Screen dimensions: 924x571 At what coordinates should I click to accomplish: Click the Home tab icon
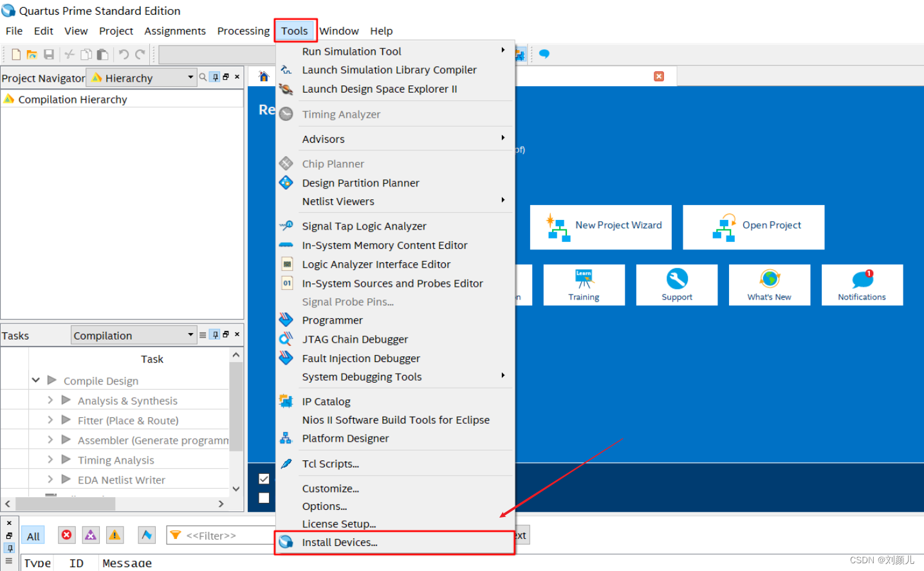coord(263,77)
